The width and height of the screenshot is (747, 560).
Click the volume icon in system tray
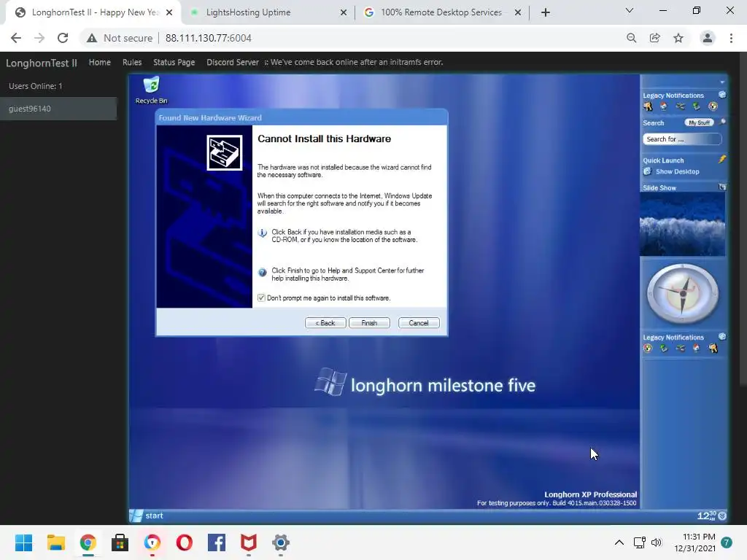pos(657,542)
